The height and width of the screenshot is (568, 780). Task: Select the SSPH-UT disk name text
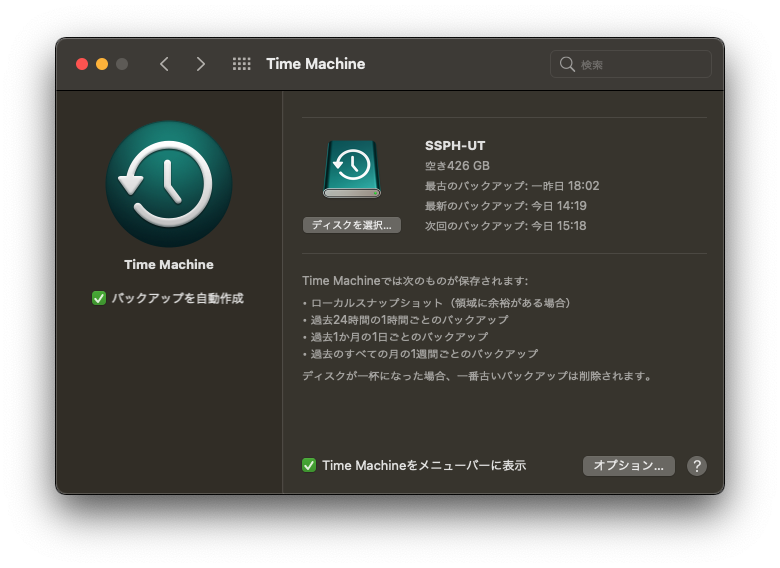[x=455, y=146]
